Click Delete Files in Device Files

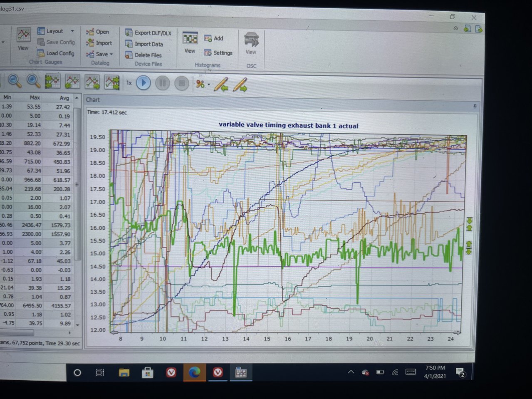click(x=143, y=55)
